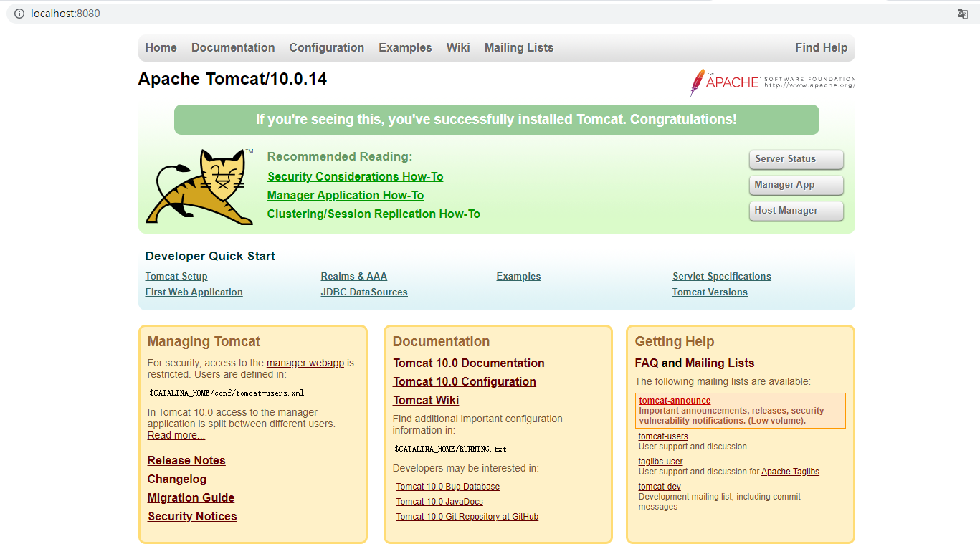The height and width of the screenshot is (549, 980).
Task: Click the Server Status button
Action: coord(796,159)
